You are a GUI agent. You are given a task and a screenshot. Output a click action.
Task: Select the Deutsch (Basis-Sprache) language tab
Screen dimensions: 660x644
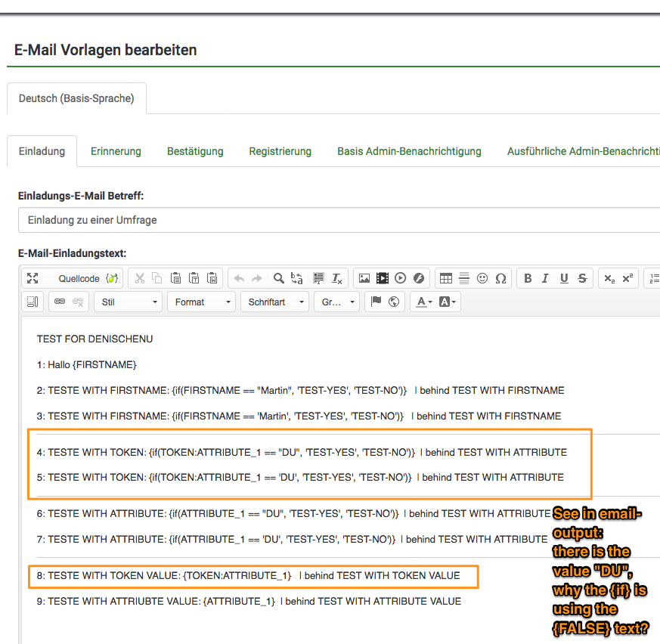point(76,98)
